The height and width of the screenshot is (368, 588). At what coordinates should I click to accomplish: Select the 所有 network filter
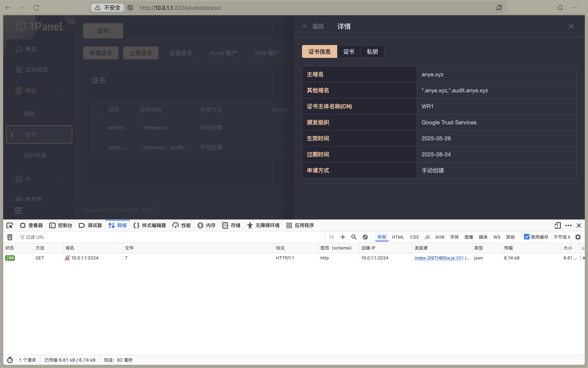coord(382,237)
